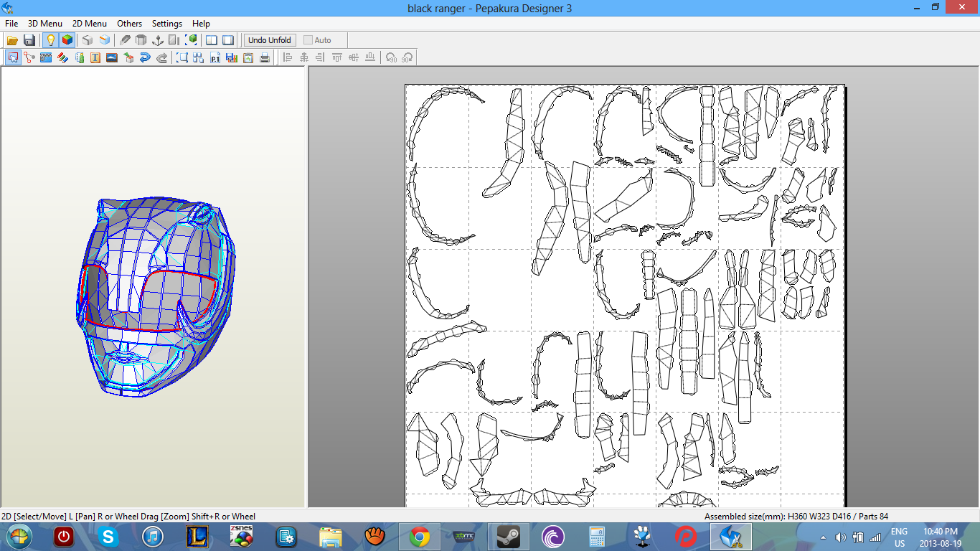Open the 3D Menu
The width and height of the screenshot is (980, 551).
click(x=45, y=24)
